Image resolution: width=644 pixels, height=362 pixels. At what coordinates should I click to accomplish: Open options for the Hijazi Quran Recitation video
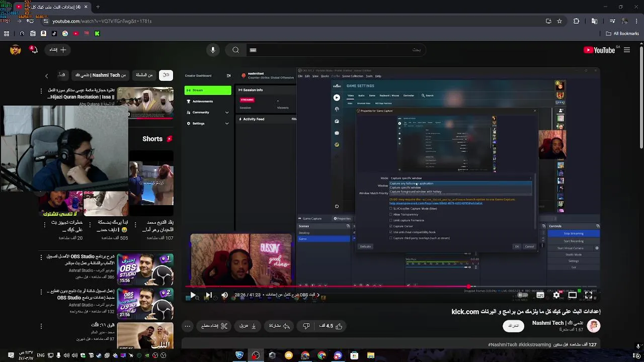pyautogui.click(x=41, y=91)
